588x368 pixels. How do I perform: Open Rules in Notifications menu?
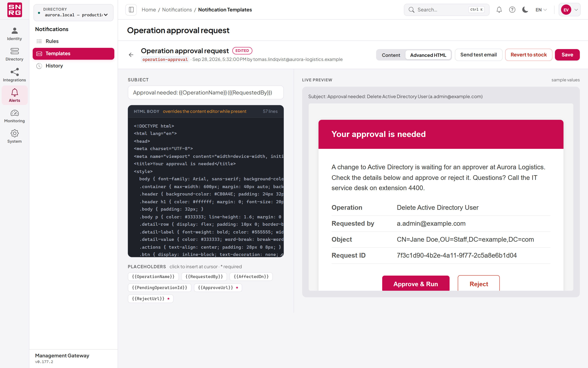click(x=73, y=41)
